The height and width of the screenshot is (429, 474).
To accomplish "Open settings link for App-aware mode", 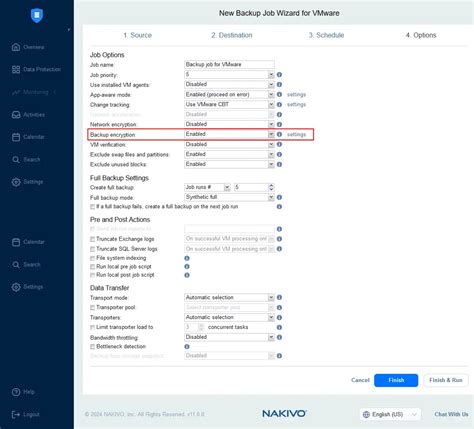I will 296,95.
